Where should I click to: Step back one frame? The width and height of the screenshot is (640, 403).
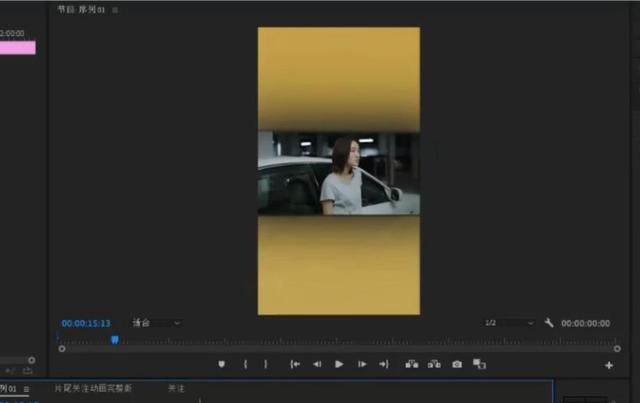pyautogui.click(x=317, y=365)
